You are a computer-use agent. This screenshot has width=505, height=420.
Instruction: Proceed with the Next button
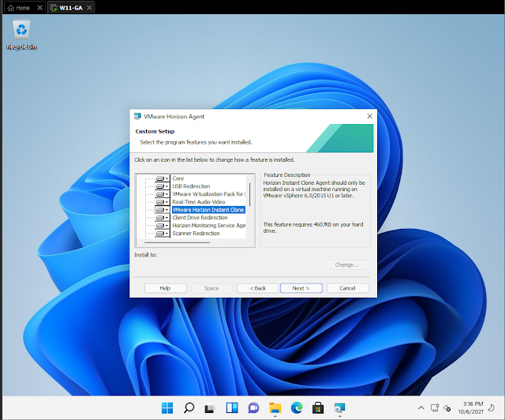click(x=301, y=288)
